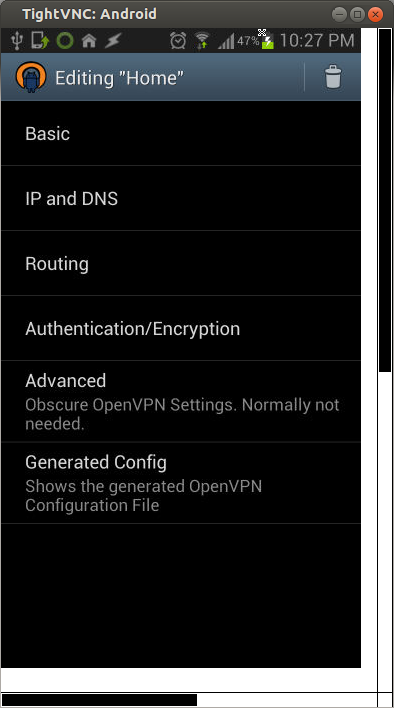Open the Routing settings entry
This screenshot has width=394, height=708.
click(x=181, y=264)
